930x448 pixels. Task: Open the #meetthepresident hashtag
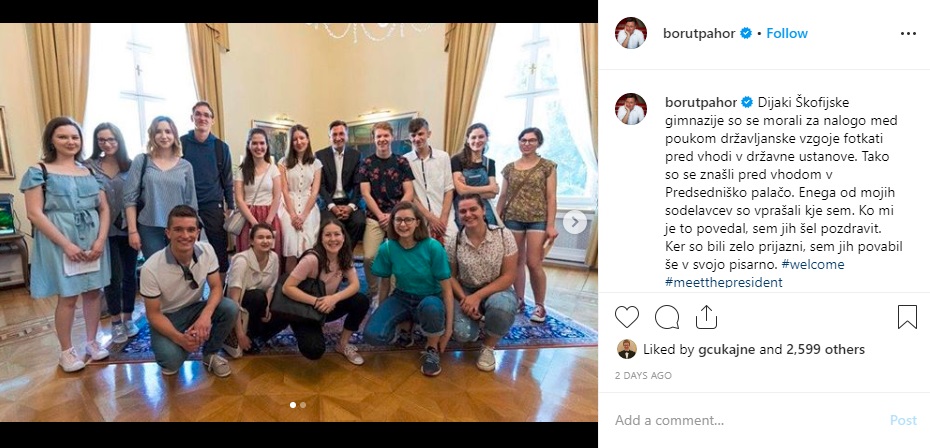(x=724, y=282)
